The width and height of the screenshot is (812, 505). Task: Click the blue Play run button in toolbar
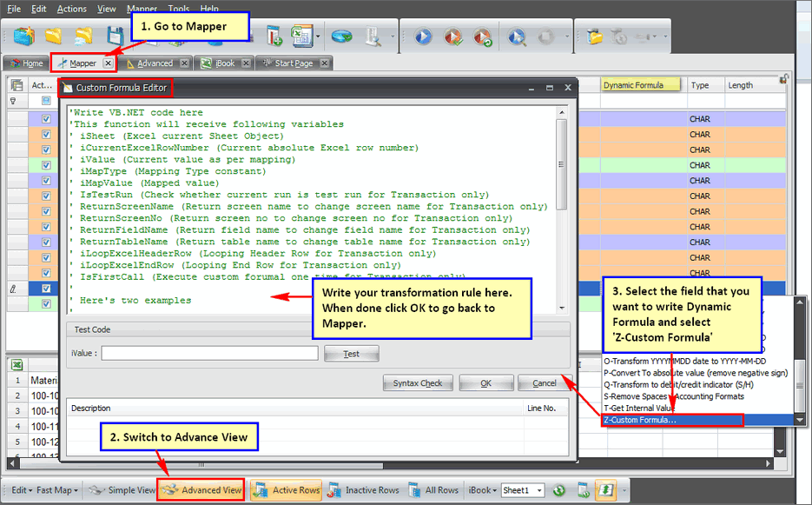423,37
